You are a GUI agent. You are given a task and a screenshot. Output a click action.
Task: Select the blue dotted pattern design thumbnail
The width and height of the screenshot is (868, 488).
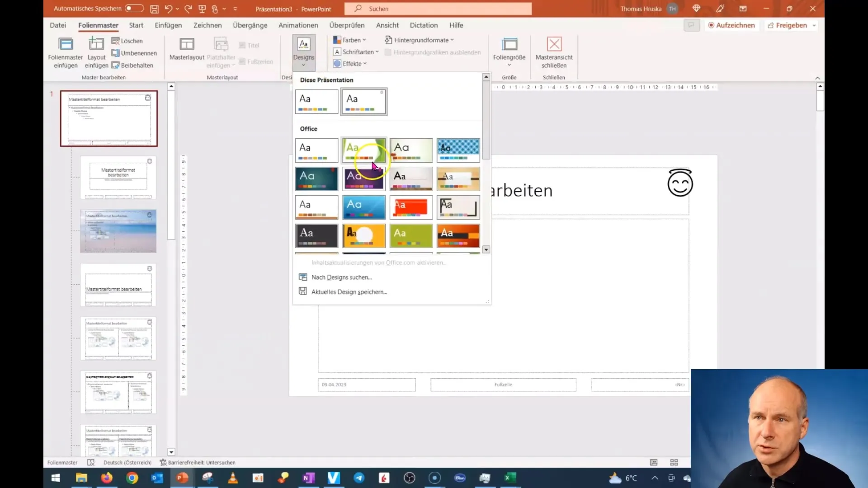[458, 150]
